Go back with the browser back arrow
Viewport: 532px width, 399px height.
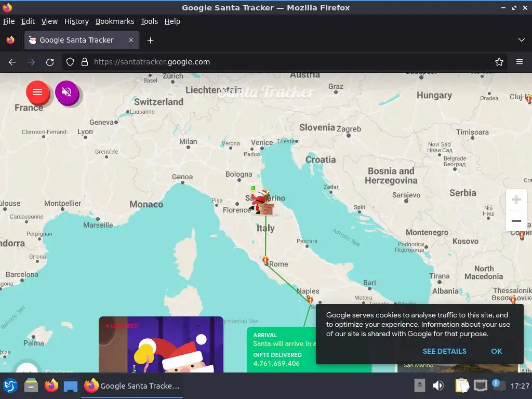pyautogui.click(x=12, y=62)
